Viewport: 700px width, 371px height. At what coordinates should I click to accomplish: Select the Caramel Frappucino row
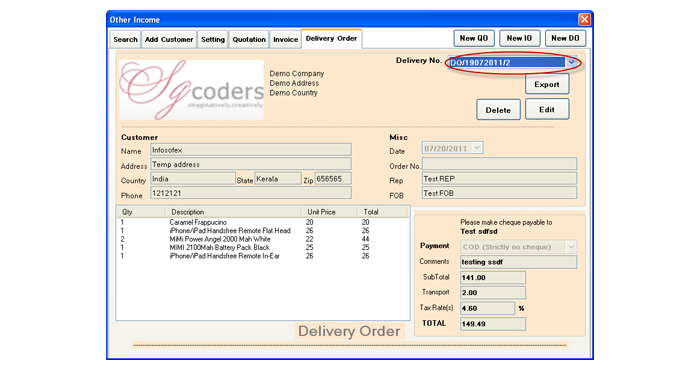[x=262, y=222]
